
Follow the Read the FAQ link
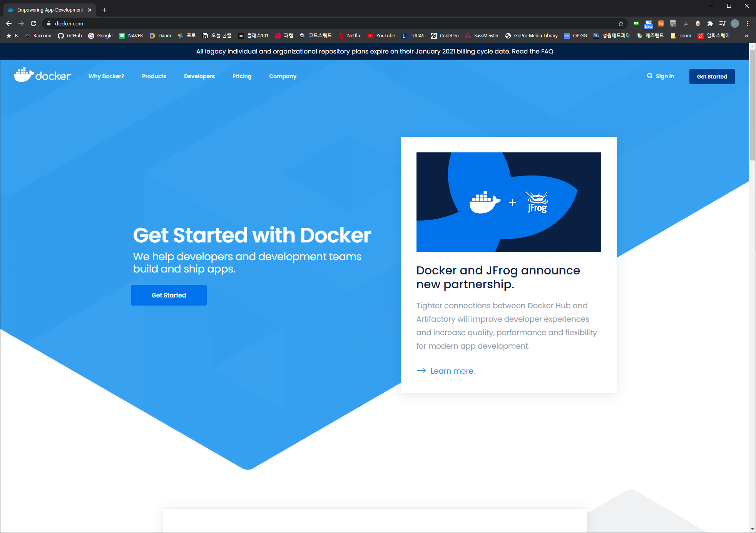532,51
